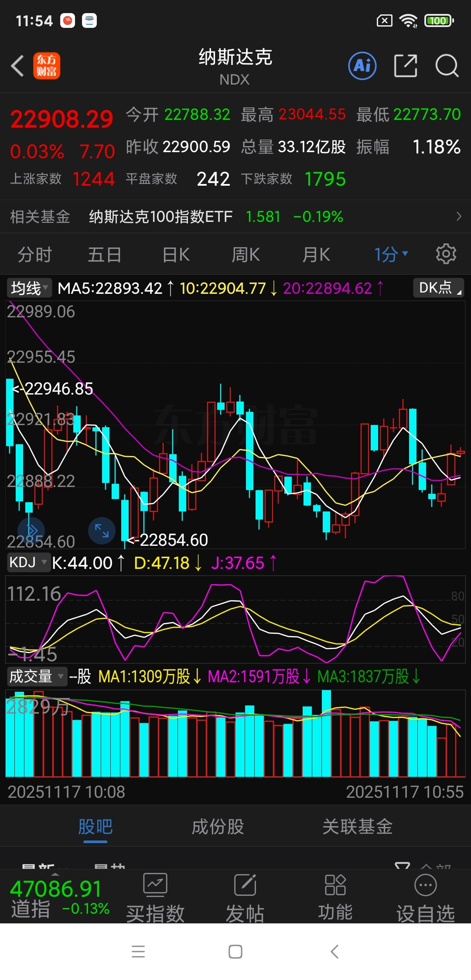The image size is (471, 980).
Task: Tap MA3:1837万股 volume label
Action: click(x=369, y=676)
